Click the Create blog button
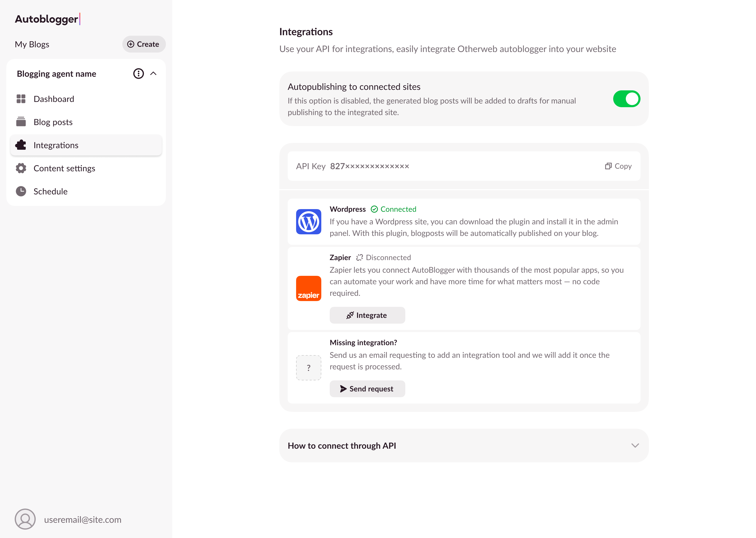 pos(144,44)
